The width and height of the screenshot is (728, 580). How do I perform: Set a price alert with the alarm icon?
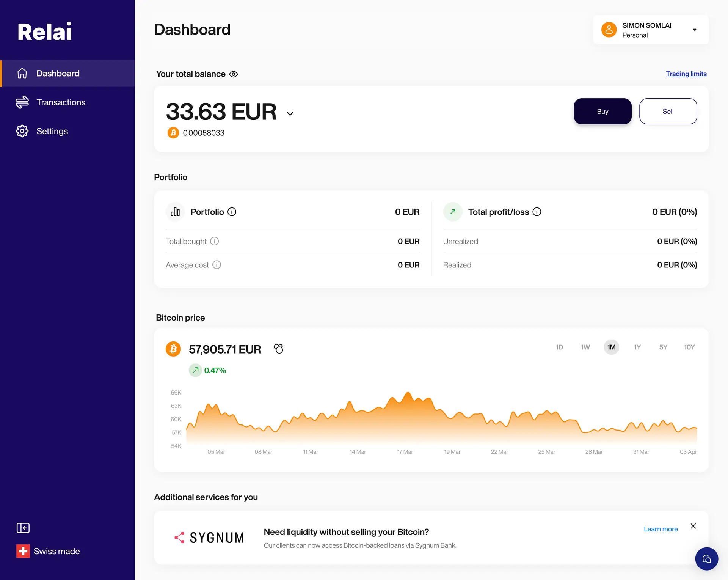[279, 349]
